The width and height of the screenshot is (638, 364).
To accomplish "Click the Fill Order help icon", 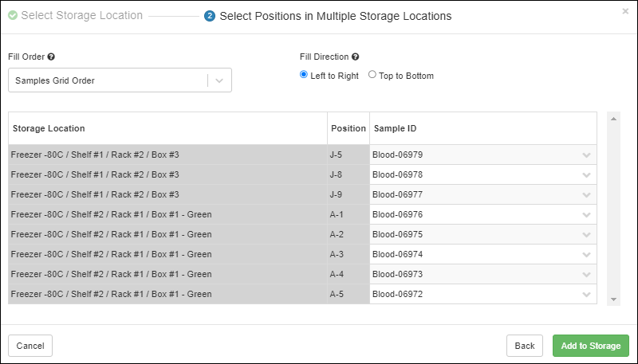I will click(51, 57).
